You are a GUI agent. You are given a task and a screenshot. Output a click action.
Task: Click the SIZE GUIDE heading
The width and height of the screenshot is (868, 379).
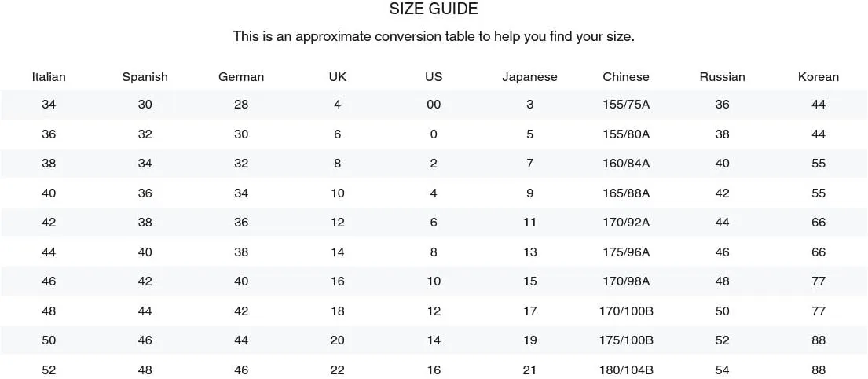(x=434, y=9)
